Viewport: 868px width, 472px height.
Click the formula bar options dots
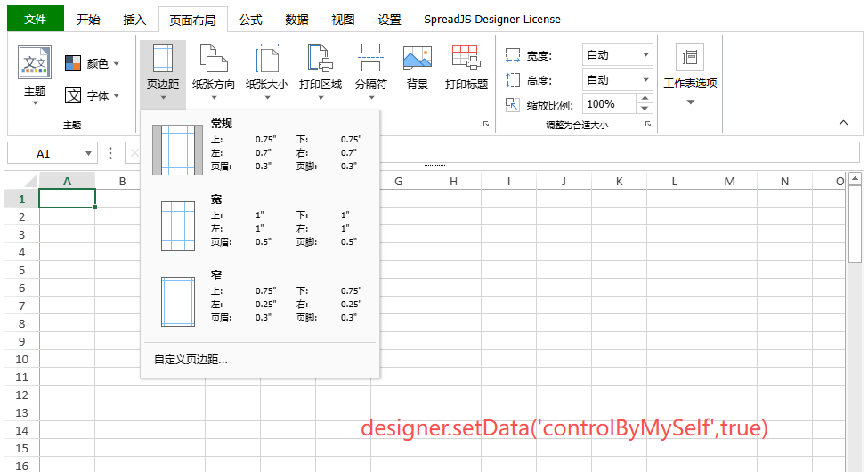[110, 153]
